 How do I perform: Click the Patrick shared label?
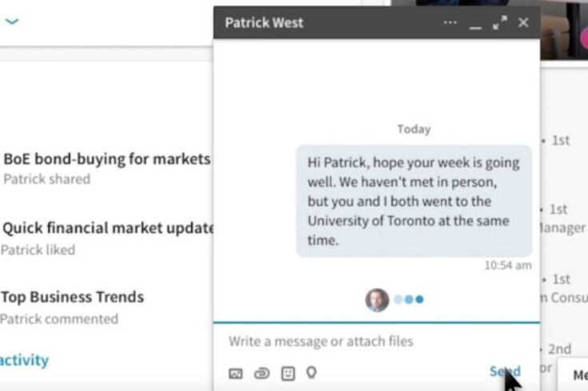click(47, 179)
